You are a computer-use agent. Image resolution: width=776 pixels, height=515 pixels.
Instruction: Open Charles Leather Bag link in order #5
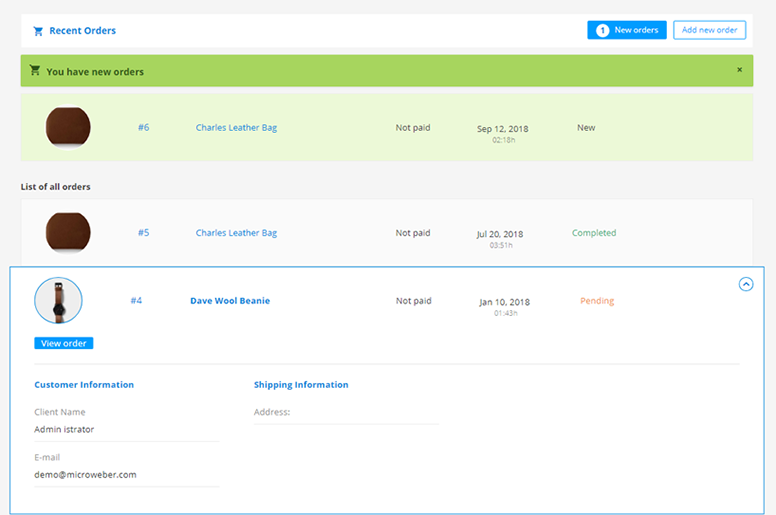tap(236, 233)
